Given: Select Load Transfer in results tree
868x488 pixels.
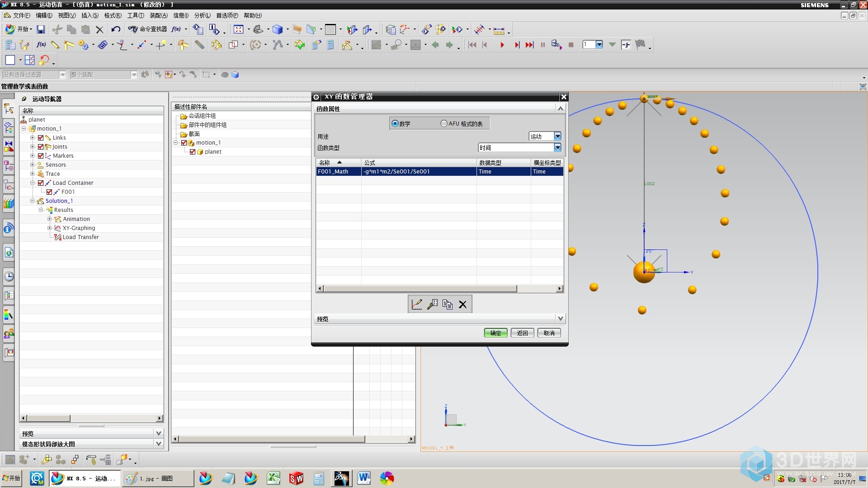Looking at the screenshot, I should click(x=80, y=237).
